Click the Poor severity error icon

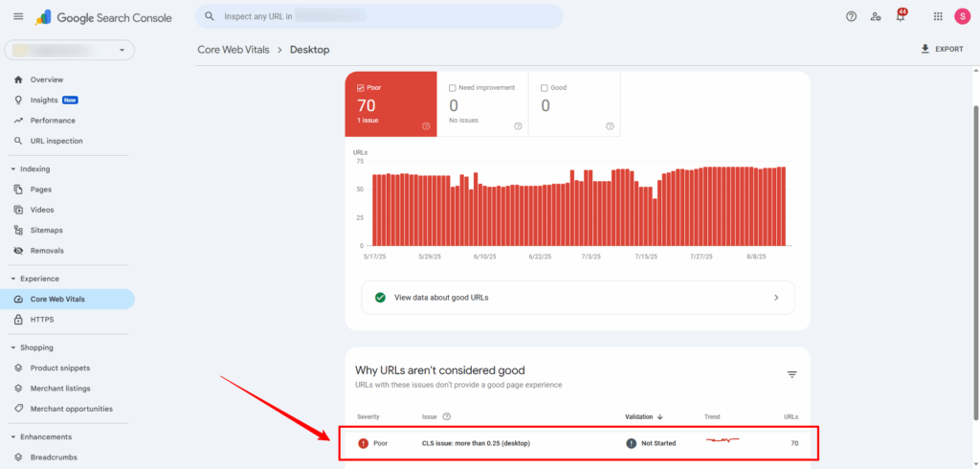tap(363, 443)
